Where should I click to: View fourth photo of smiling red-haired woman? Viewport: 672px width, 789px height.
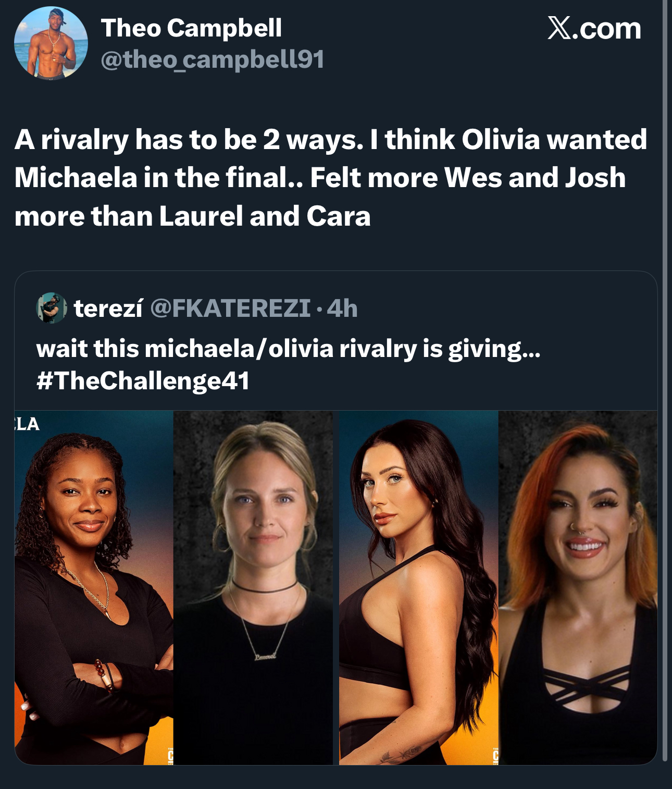click(578, 587)
